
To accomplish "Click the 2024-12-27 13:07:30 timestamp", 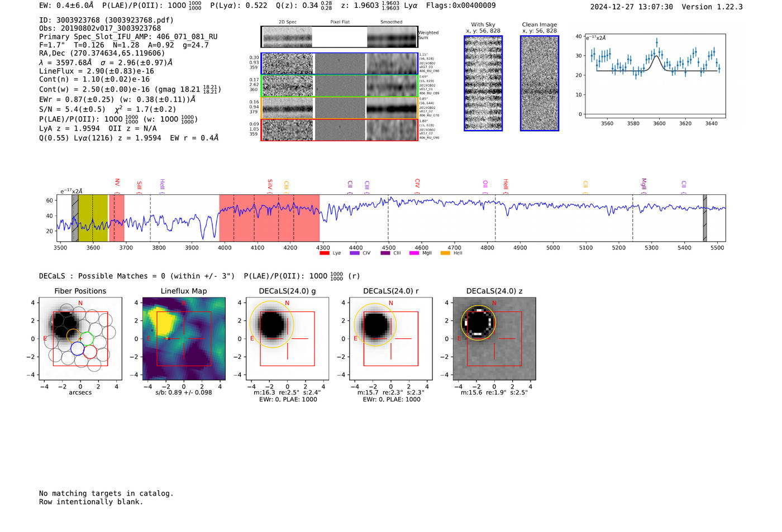I will [x=632, y=7].
